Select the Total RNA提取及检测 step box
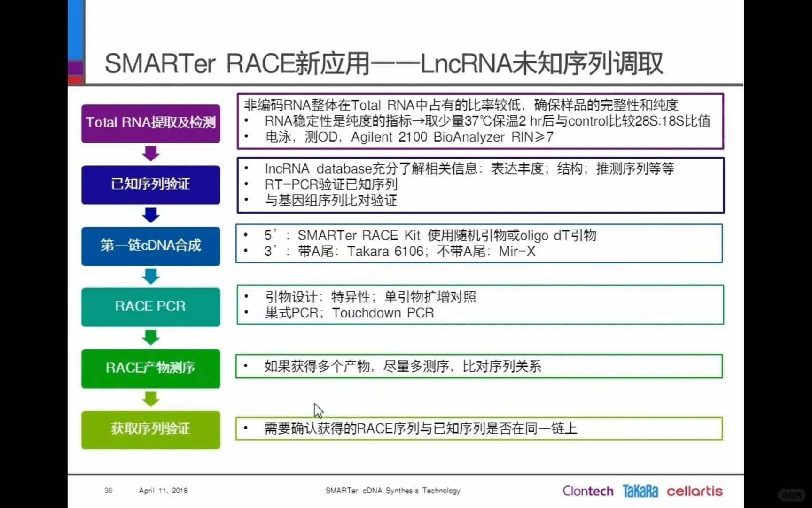This screenshot has height=508, width=812. point(150,123)
